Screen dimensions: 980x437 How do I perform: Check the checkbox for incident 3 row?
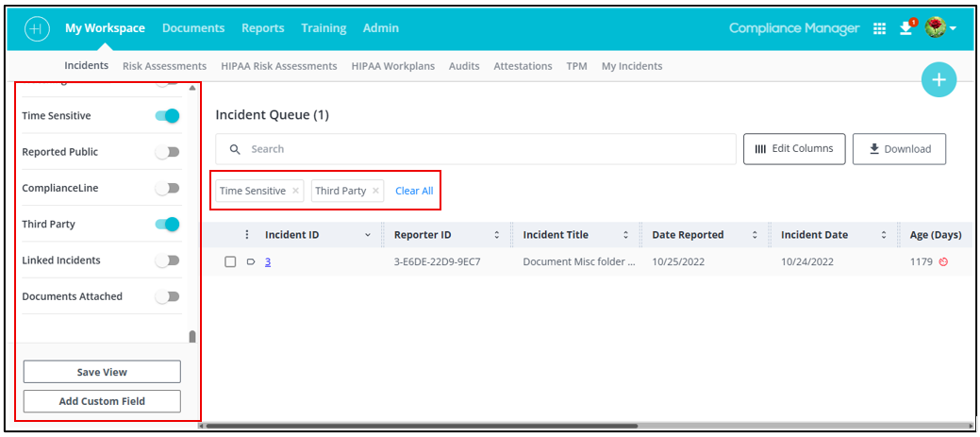231,262
